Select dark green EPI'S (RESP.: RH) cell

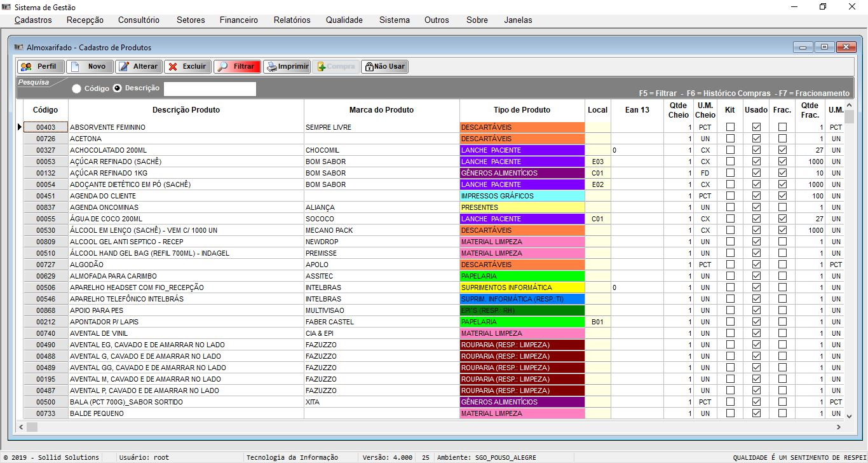[x=522, y=310]
